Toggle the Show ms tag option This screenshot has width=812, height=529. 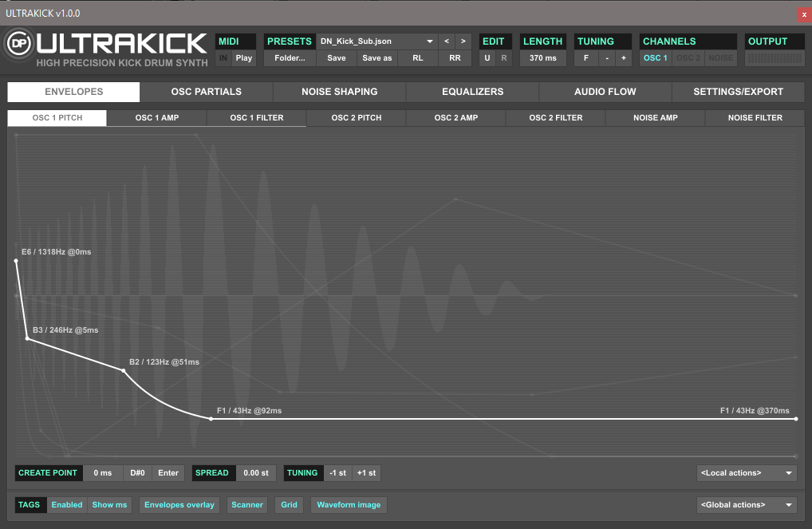109,505
